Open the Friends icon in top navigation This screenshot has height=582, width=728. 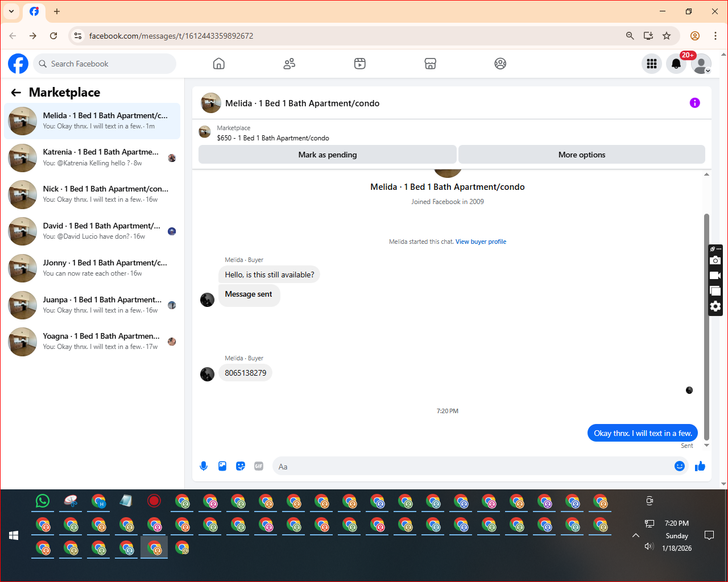pos(289,64)
